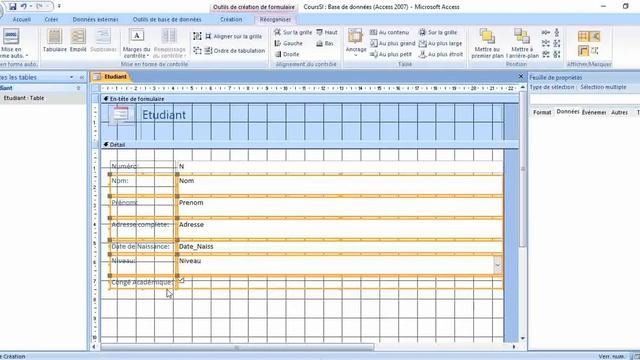The image size is (640, 360).
Task: Collapse the navigation pane
Action: coord(82,77)
